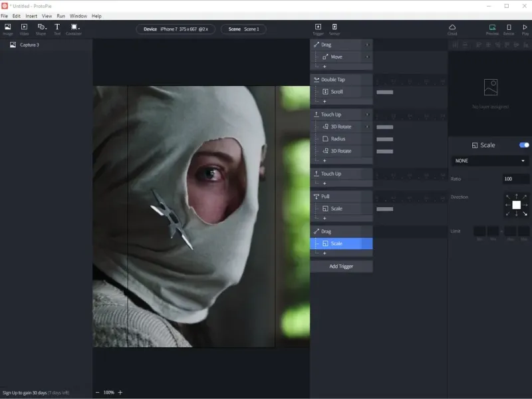Open the NONE dropdown in Scale panel
The image size is (532, 399).
click(489, 161)
